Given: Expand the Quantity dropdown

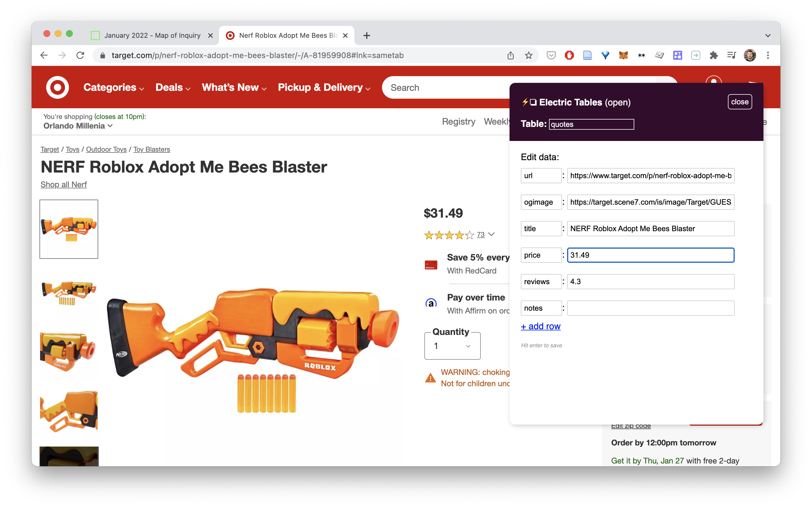Looking at the screenshot, I should [452, 346].
